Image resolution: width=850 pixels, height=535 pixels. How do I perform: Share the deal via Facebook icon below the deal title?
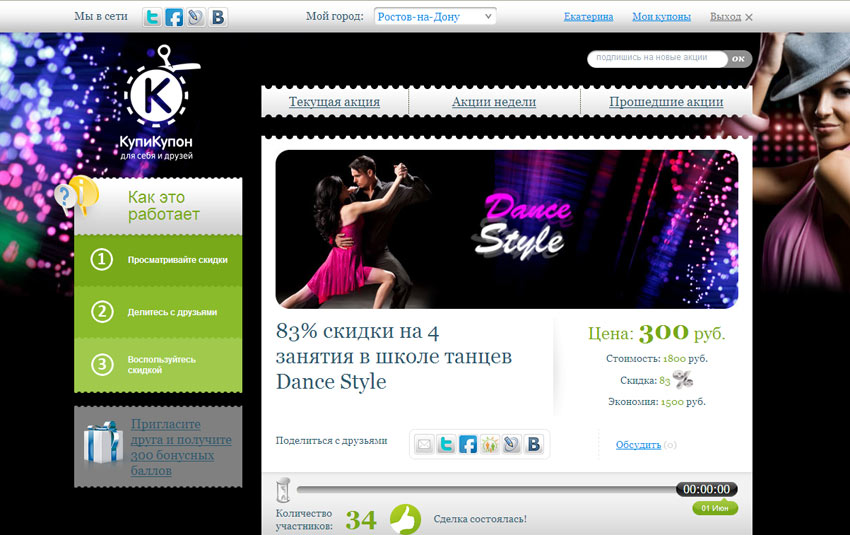pyautogui.click(x=468, y=444)
